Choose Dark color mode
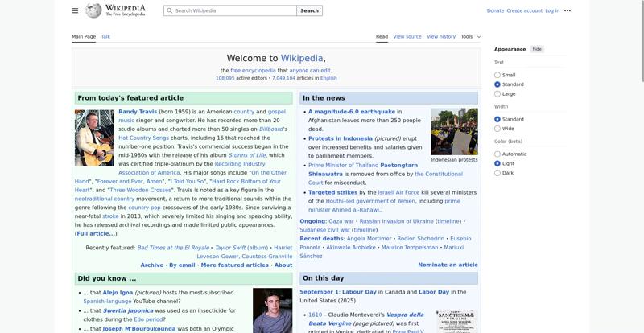This screenshot has height=333, width=644. click(x=497, y=173)
